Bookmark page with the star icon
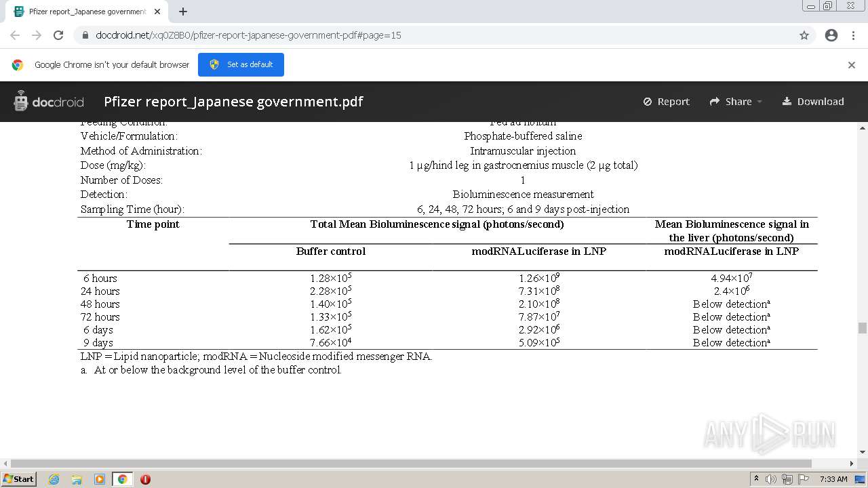This screenshot has width=868, height=488. [804, 35]
